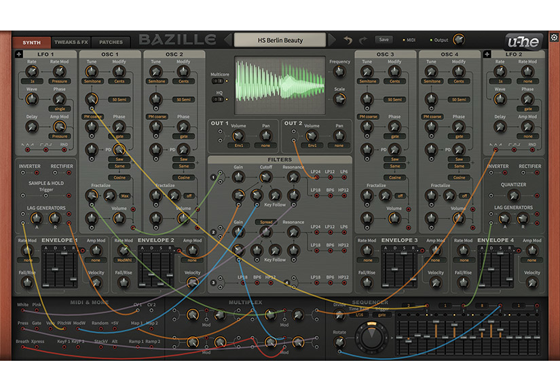
Task: Click Envelope 3 Decay slider
Action: click(x=394, y=269)
